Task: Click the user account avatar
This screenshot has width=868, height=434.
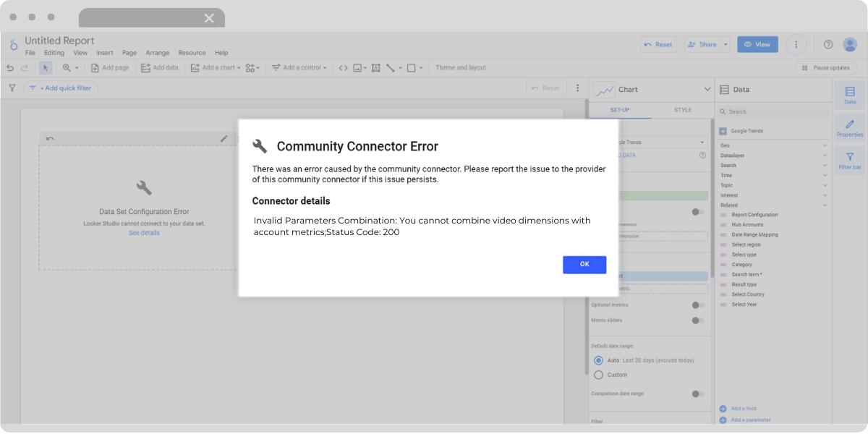Action: point(850,45)
